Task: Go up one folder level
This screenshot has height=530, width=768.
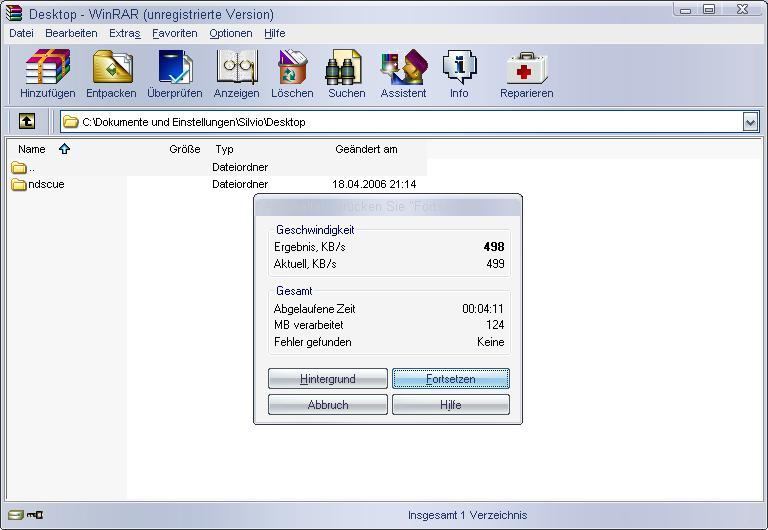Action: (x=27, y=121)
